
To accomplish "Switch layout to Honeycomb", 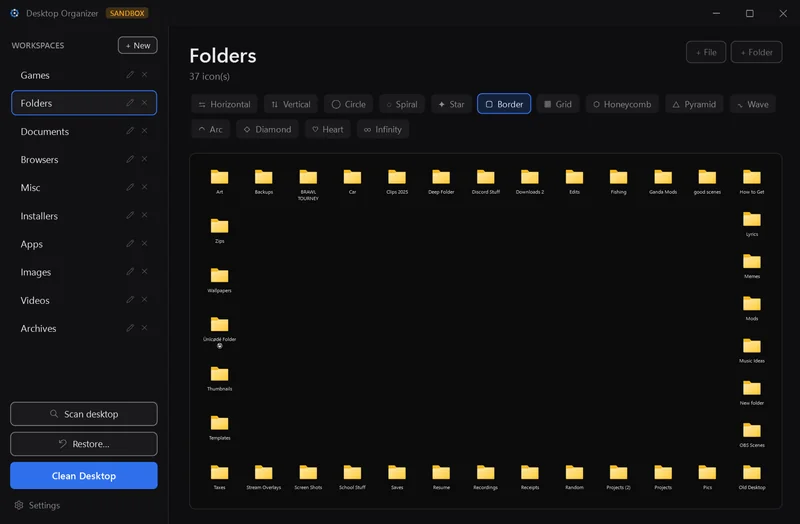I will click(622, 104).
